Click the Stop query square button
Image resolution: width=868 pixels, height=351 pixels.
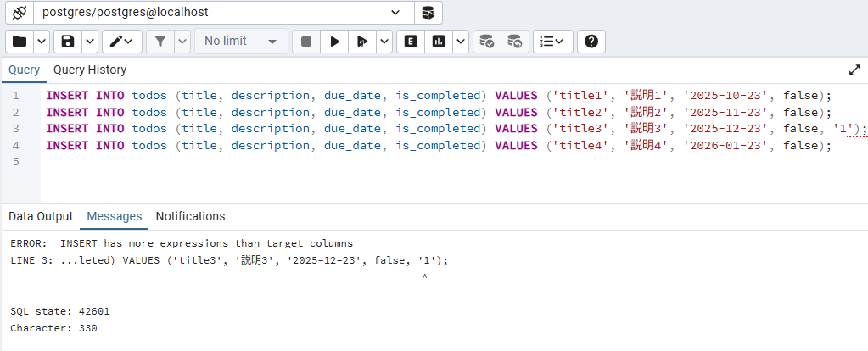306,41
